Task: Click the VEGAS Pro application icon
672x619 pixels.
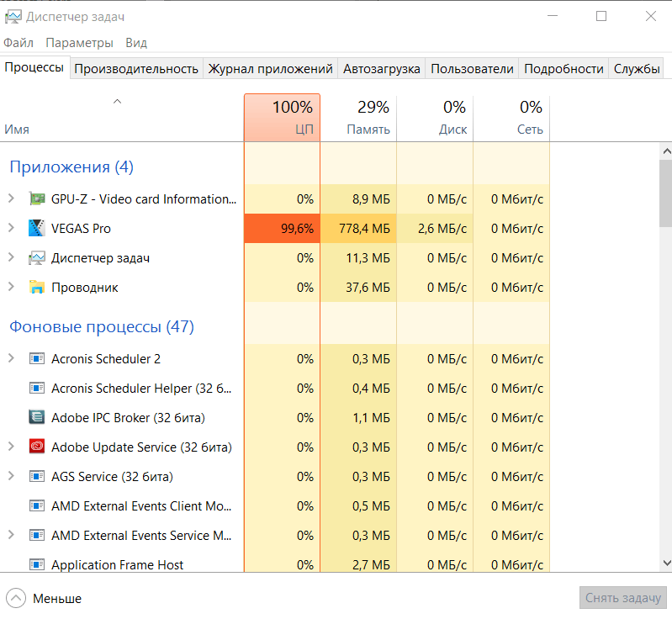Action: [x=37, y=228]
